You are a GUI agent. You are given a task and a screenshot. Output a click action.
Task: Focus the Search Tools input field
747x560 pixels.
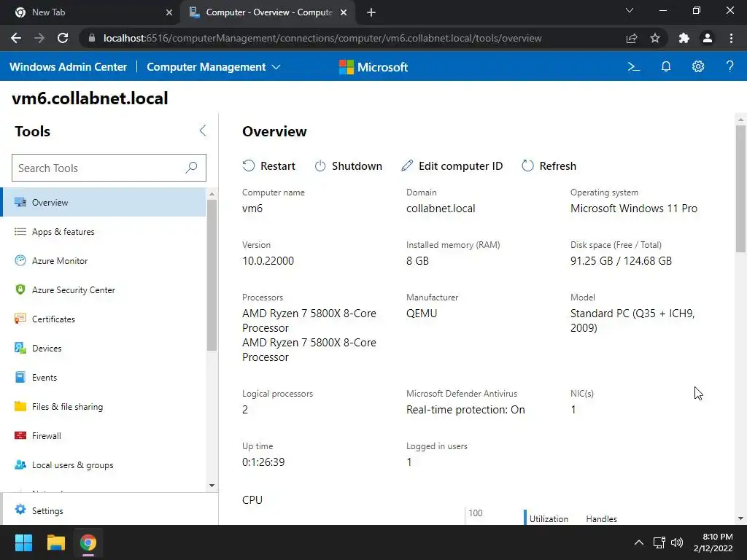click(x=109, y=168)
